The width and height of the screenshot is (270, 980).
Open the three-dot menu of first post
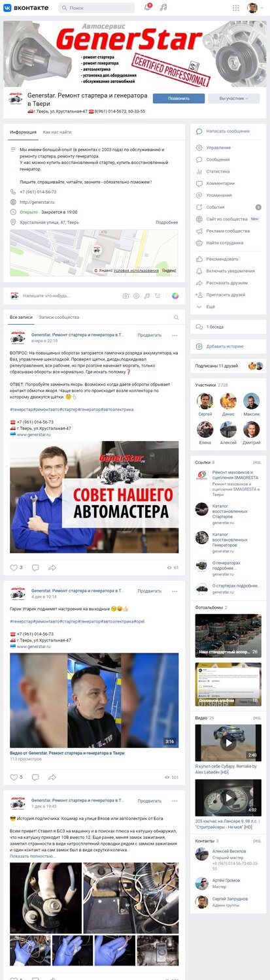(x=175, y=335)
